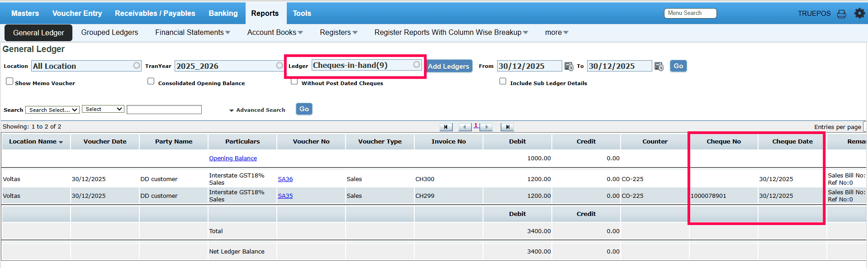Open Registers dropdown menu

click(339, 33)
